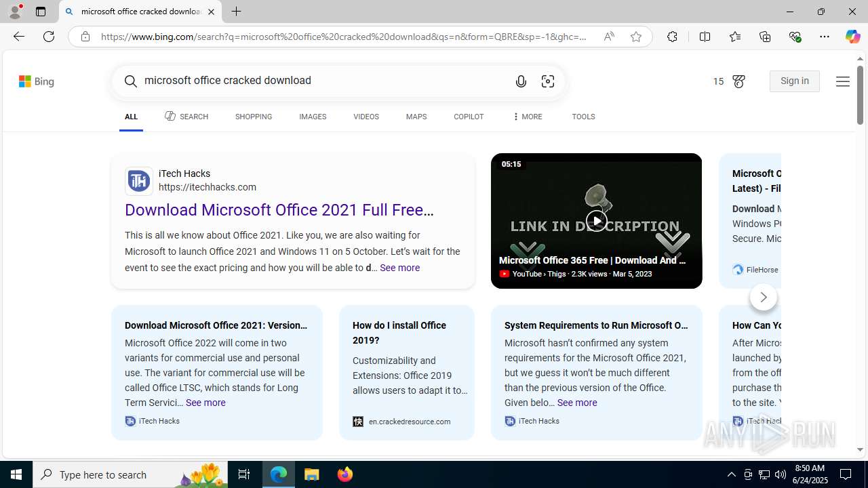The width and height of the screenshot is (868, 488).
Task: Open Task View on taskbar
Action: pyautogui.click(x=244, y=474)
